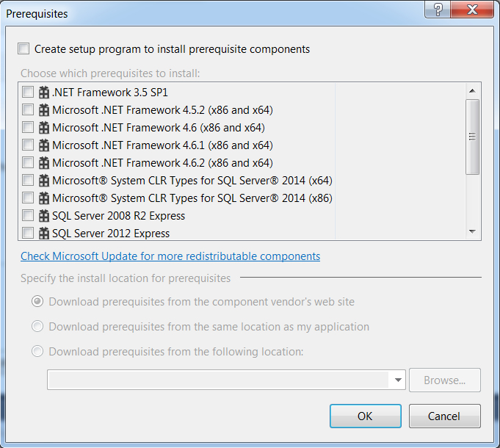
Task: Select download from the following location option
Action: 37,351
